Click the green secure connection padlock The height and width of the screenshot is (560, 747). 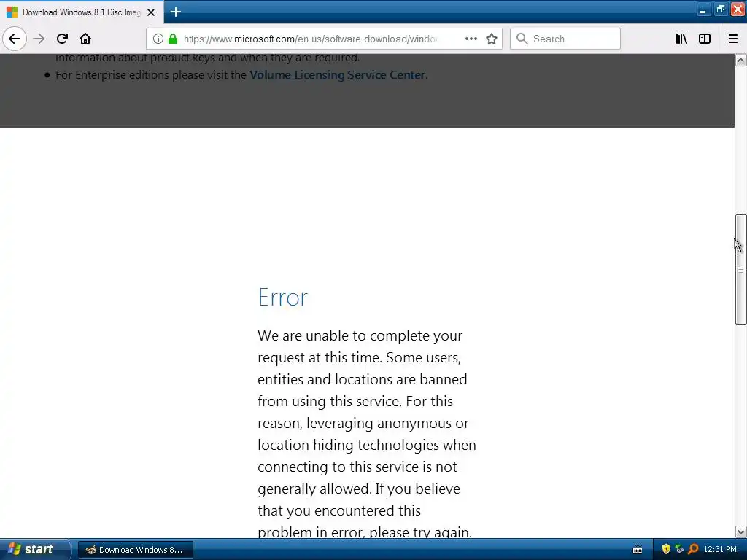click(x=173, y=39)
